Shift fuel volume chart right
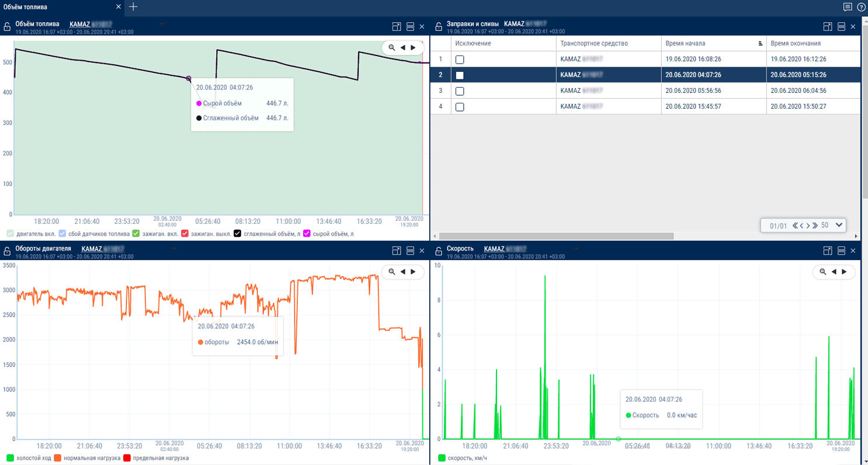 (x=413, y=47)
